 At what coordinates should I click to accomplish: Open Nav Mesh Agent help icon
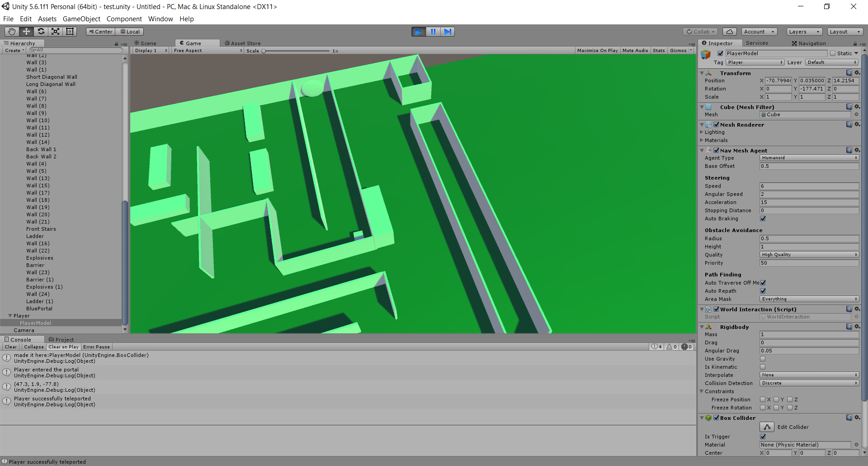[x=849, y=150]
